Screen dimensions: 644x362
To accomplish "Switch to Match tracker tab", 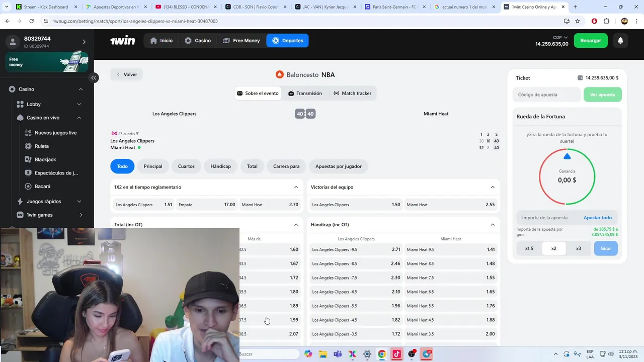I will click(352, 94).
